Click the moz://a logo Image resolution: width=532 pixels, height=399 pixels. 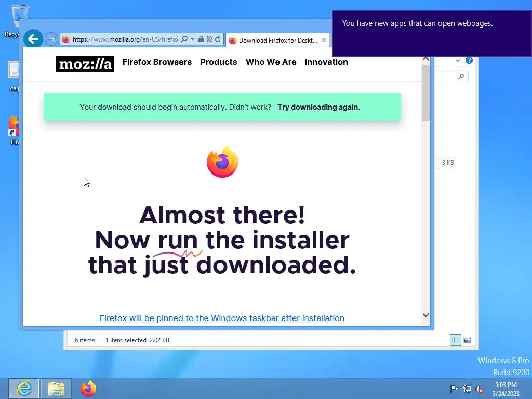[x=85, y=64]
